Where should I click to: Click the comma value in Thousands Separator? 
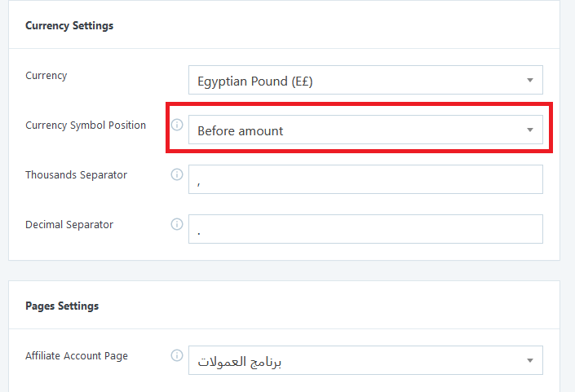[198, 183]
